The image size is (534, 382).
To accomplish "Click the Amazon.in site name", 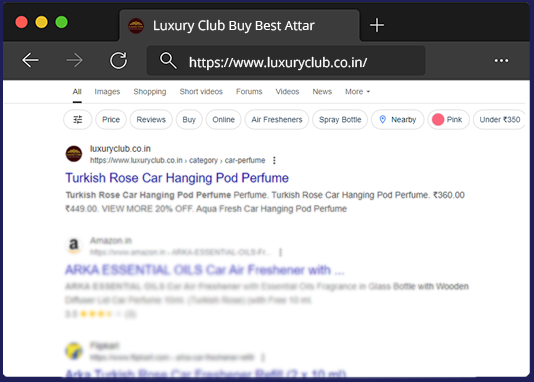I will 111,240.
